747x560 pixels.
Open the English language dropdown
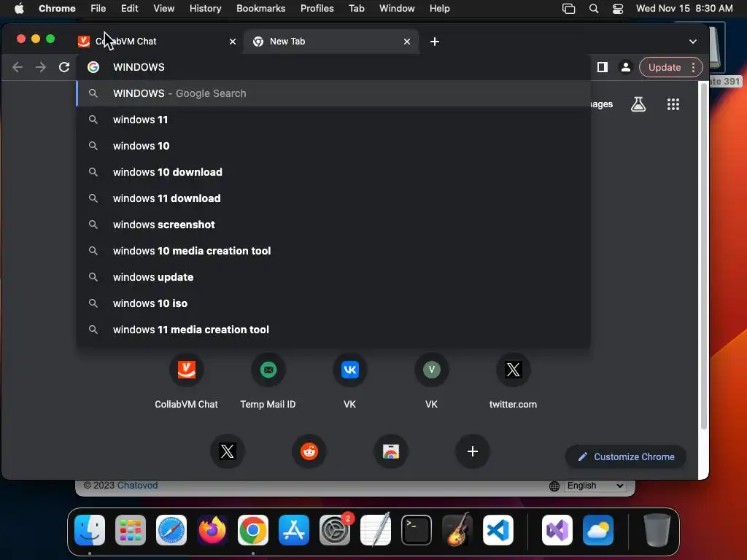[x=595, y=486]
